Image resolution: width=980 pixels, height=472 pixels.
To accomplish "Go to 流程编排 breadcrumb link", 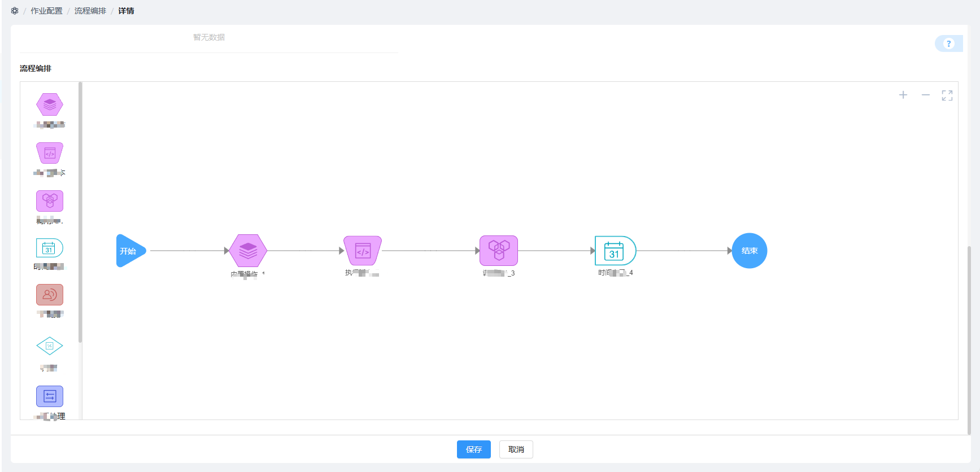I will click(90, 11).
